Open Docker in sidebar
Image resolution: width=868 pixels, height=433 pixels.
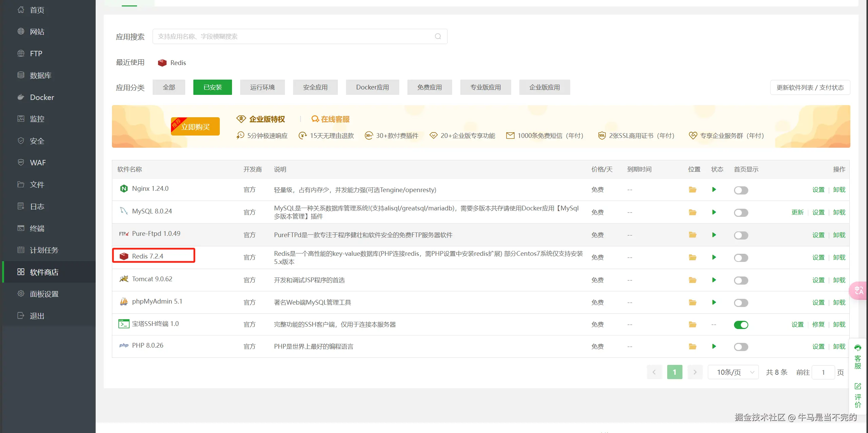(49, 97)
